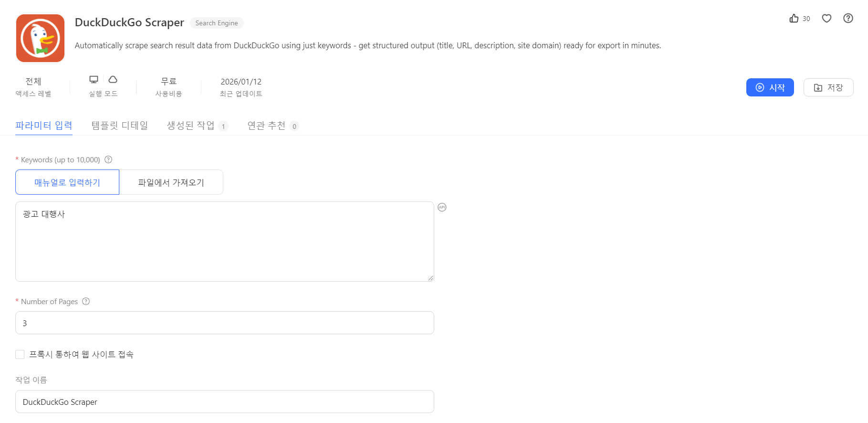Screen dimensions: 868x423
Task: Open the 생성된 작업 tab
Action: pos(191,126)
